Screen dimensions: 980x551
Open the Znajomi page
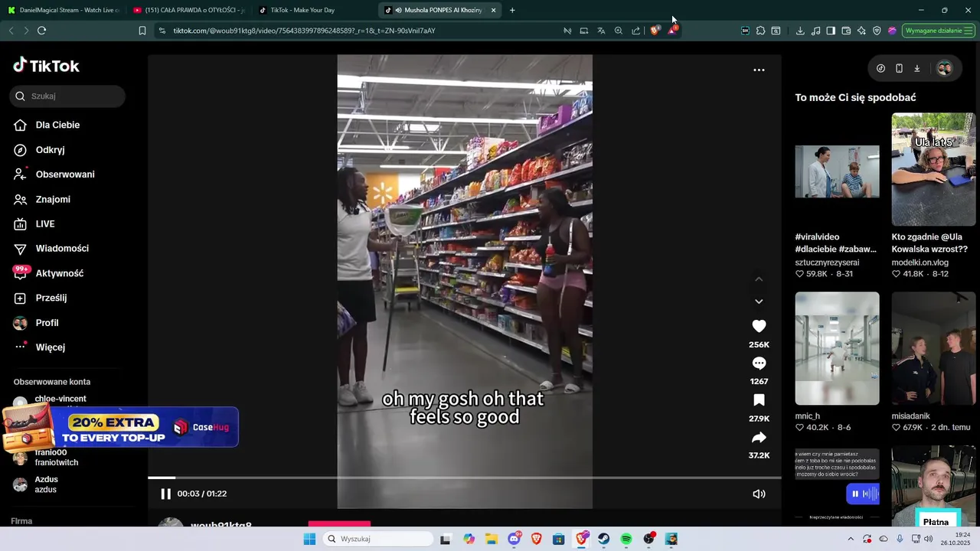(42, 199)
